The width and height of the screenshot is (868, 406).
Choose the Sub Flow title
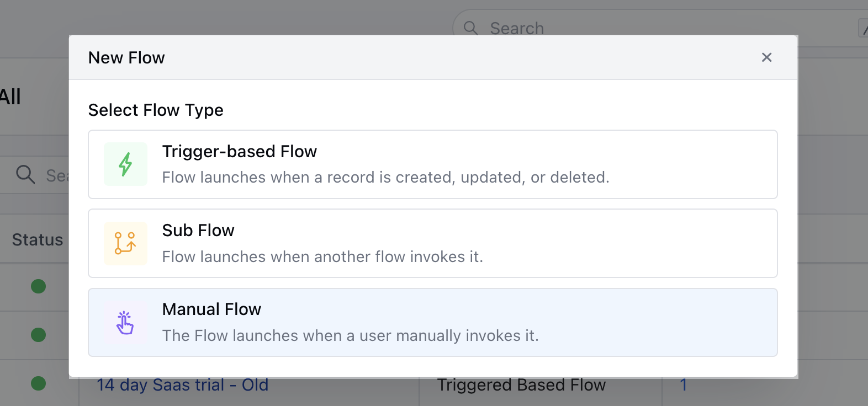click(198, 230)
